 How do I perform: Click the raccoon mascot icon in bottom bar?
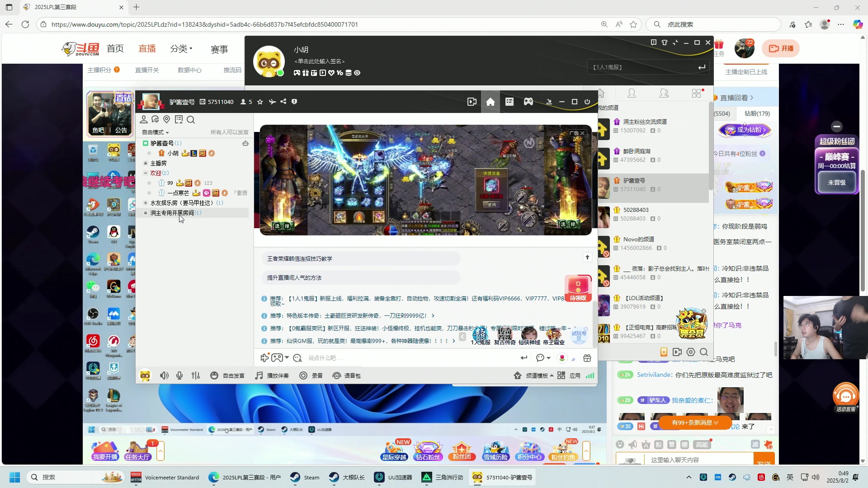click(x=145, y=376)
